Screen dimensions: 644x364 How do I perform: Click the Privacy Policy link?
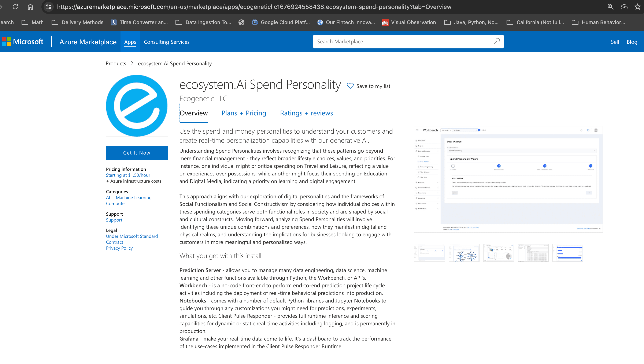119,248
